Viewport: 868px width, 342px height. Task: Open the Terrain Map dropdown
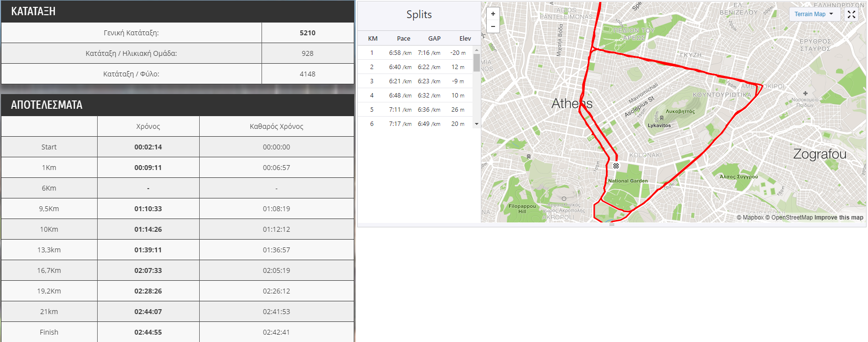point(814,14)
